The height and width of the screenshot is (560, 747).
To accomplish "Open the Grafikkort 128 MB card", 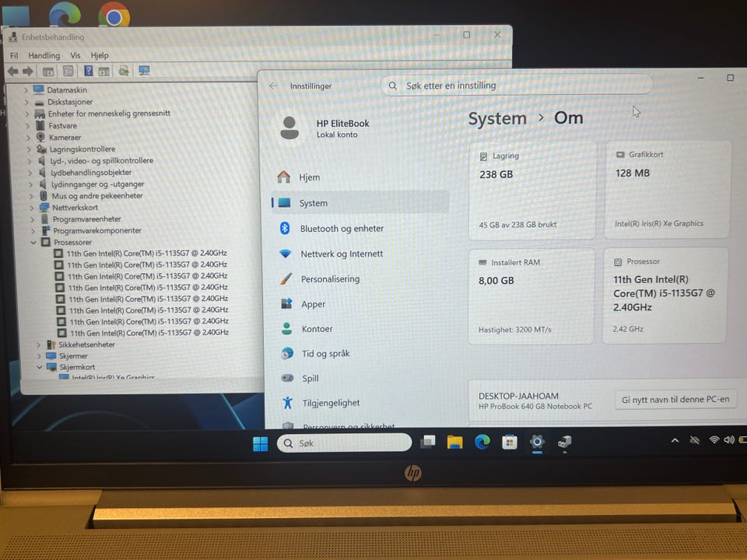I will [667, 189].
